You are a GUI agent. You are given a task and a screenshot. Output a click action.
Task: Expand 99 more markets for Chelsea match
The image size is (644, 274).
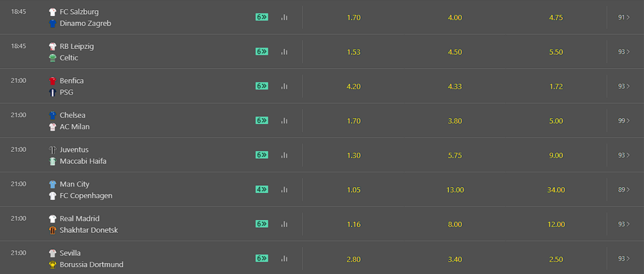click(x=624, y=120)
